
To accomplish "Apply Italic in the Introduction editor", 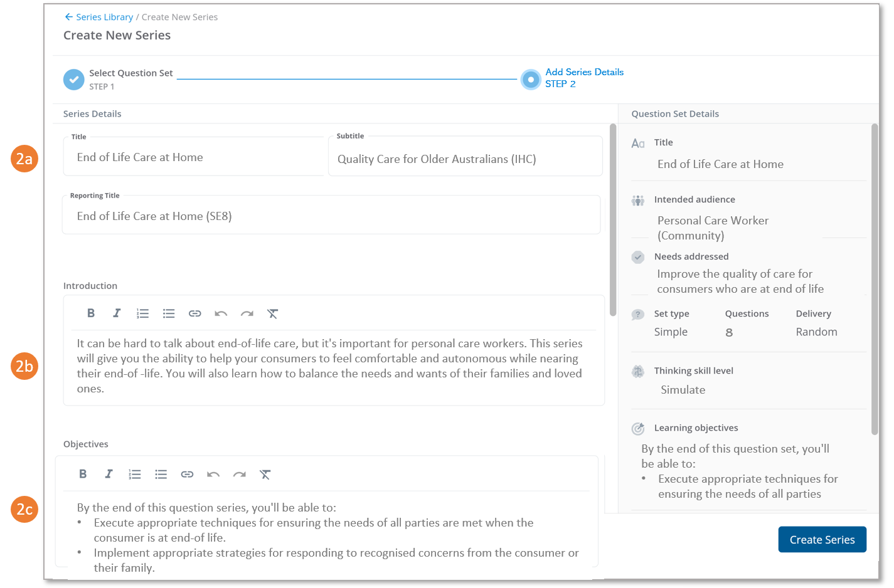I will (x=117, y=313).
